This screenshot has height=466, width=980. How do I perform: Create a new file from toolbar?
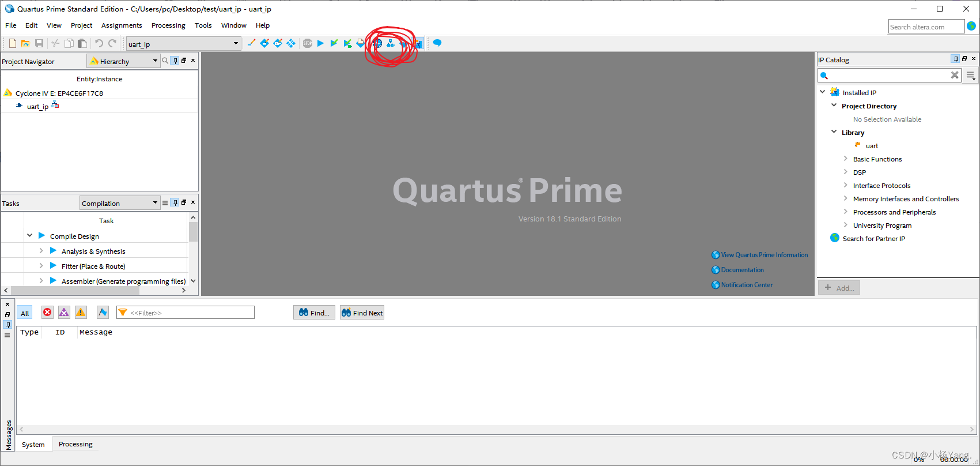(12, 43)
